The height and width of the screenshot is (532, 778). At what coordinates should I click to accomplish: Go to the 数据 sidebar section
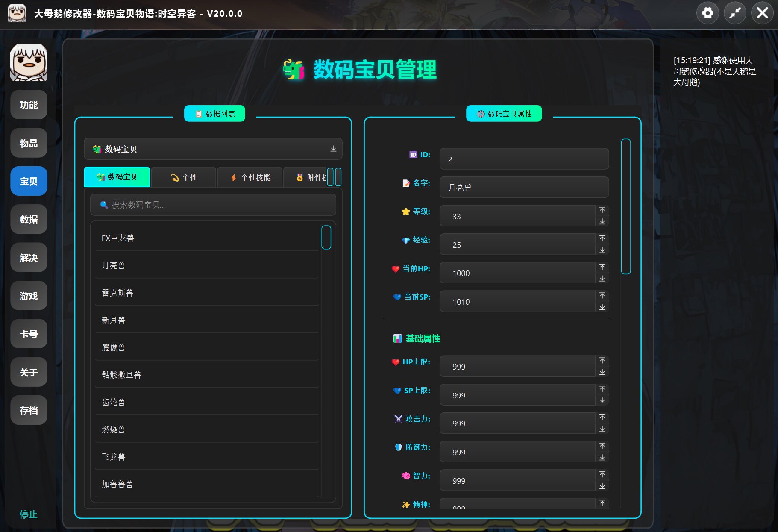point(29,219)
